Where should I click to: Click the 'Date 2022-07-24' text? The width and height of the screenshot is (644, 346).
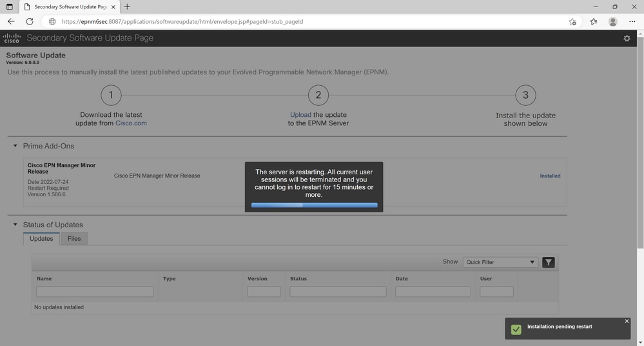pos(48,182)
